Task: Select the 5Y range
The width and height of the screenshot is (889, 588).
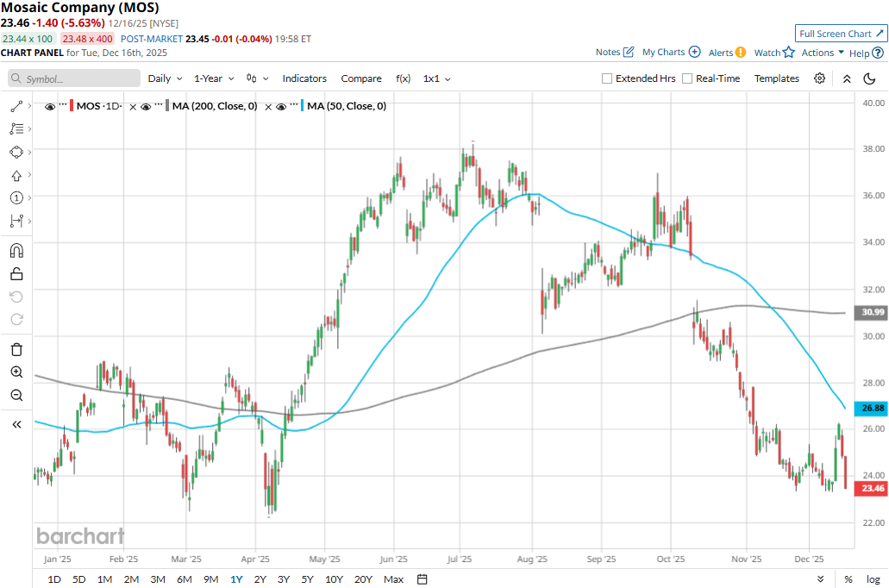Action: (x=307, y=579)
